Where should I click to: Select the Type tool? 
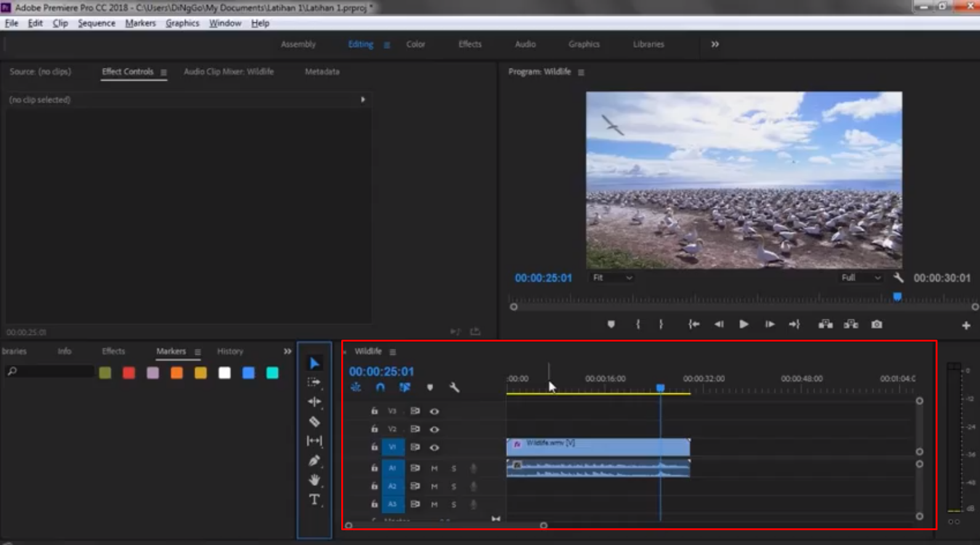(314, 499)
